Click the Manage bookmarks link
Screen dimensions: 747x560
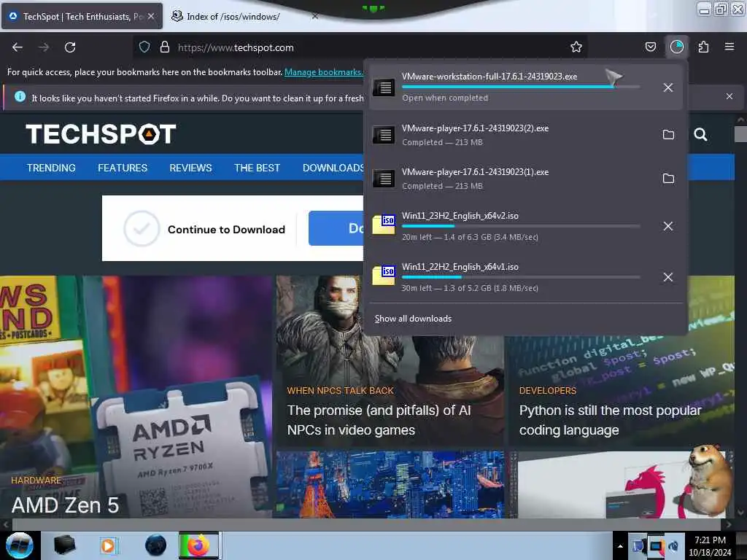pyautogui.click(x=323, y=72)
